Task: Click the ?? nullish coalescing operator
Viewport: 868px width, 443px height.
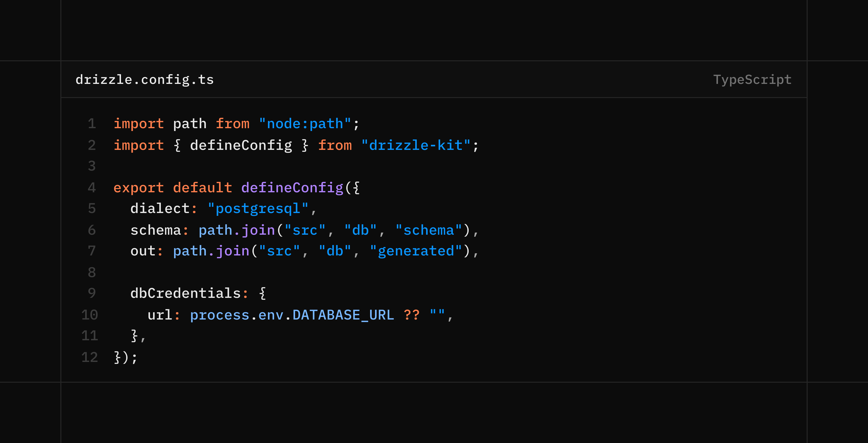Action: click(x=411, y=315)
